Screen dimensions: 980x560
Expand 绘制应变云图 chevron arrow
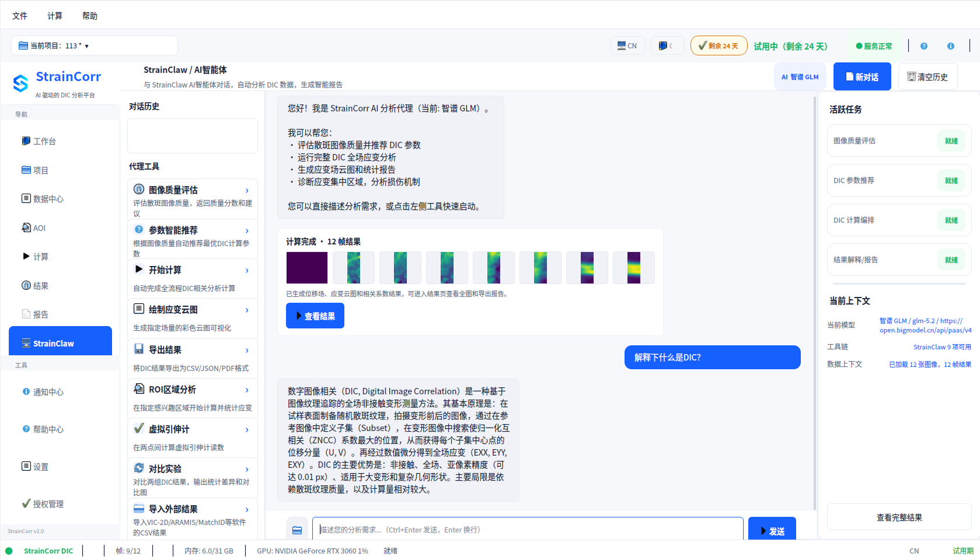click(x=247, y=310)
